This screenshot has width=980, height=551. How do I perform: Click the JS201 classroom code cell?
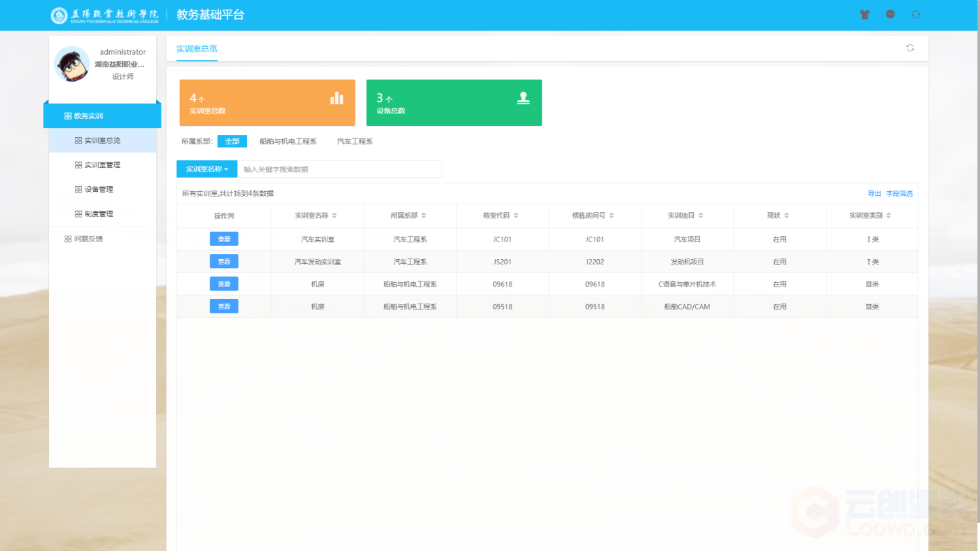(x=502, y=262)
